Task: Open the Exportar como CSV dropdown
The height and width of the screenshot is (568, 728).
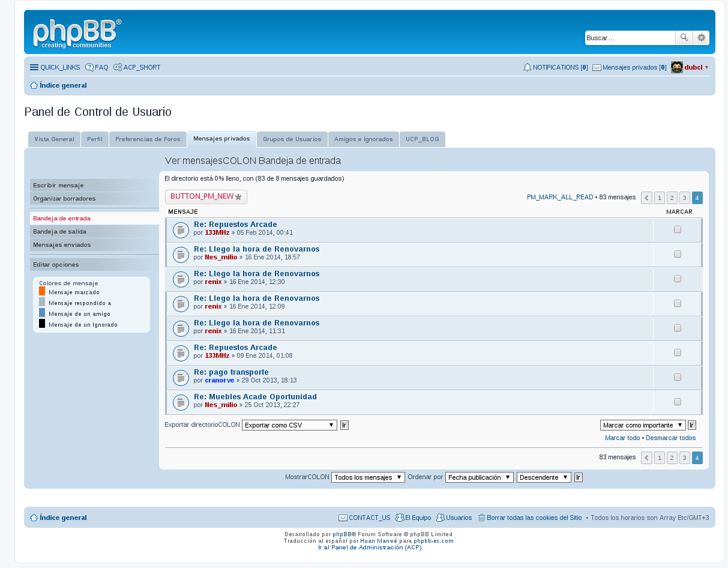Action: pyautogui.click(x=289, y=425)
